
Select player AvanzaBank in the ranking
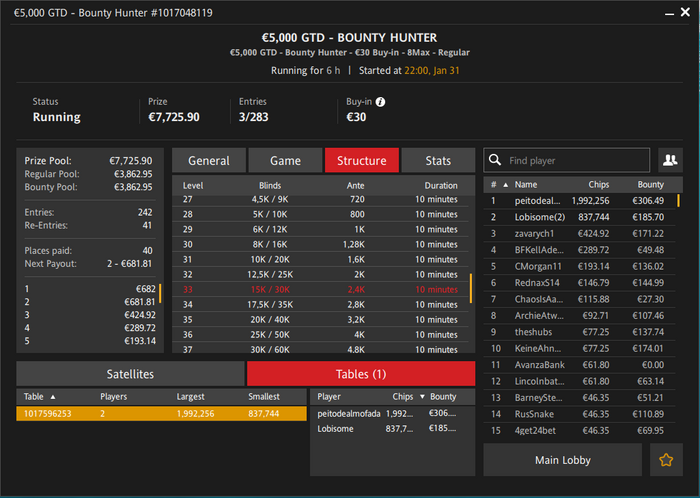(x=579, y=365)
